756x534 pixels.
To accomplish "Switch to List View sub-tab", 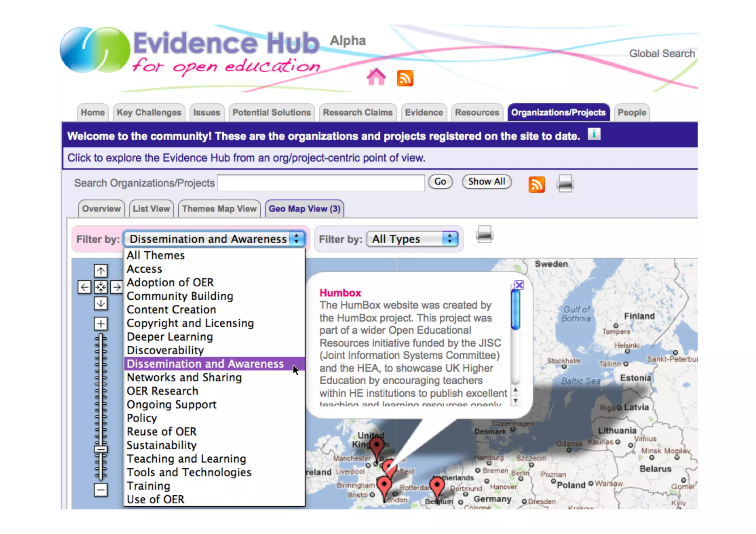I will (151, 209).
